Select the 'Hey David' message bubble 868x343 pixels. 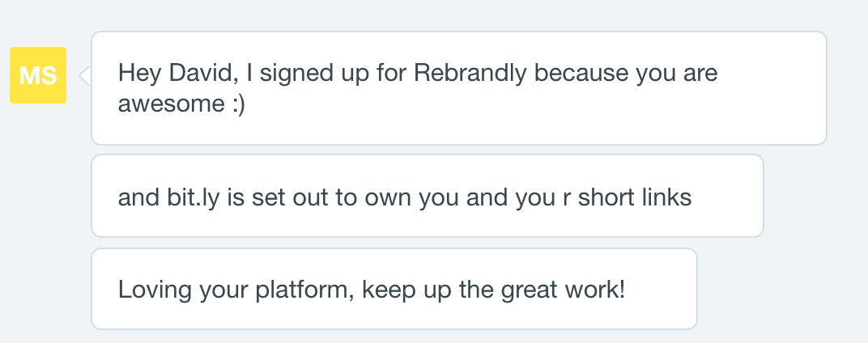coord(459,88)
